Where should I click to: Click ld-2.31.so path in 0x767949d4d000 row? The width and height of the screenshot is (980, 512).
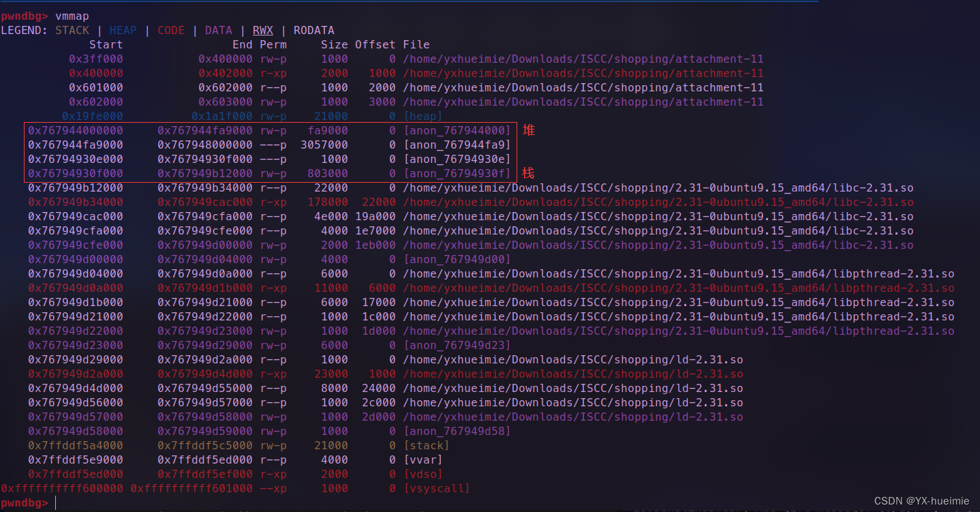(x=573, y=388)
